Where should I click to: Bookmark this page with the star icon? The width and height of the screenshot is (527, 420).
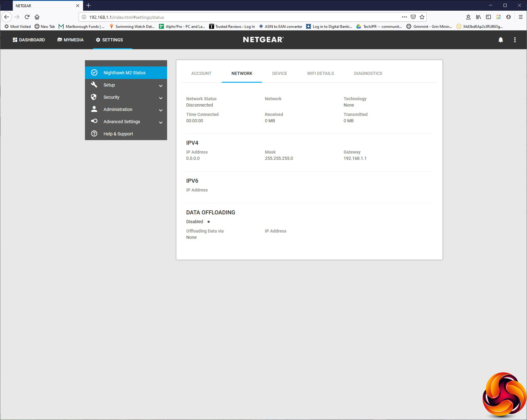(x=422, y=17)
